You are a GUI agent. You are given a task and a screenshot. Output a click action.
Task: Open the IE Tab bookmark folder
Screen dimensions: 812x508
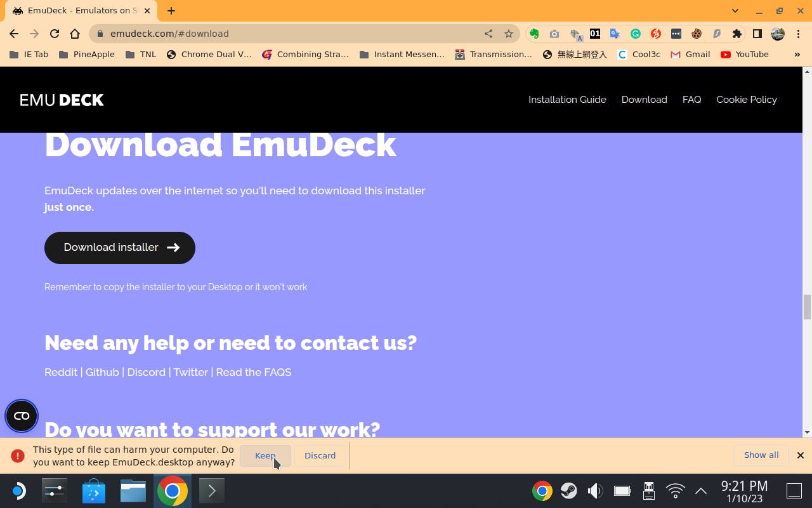click(29, 55)
